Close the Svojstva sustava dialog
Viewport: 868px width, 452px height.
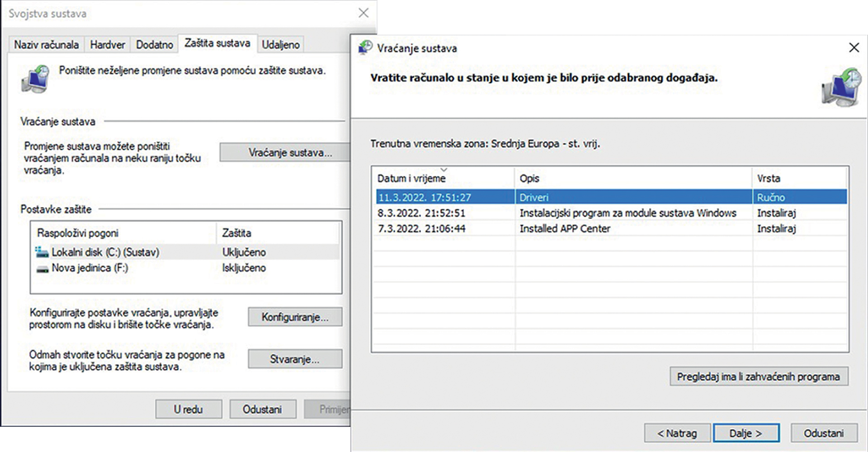coord(363,13)
